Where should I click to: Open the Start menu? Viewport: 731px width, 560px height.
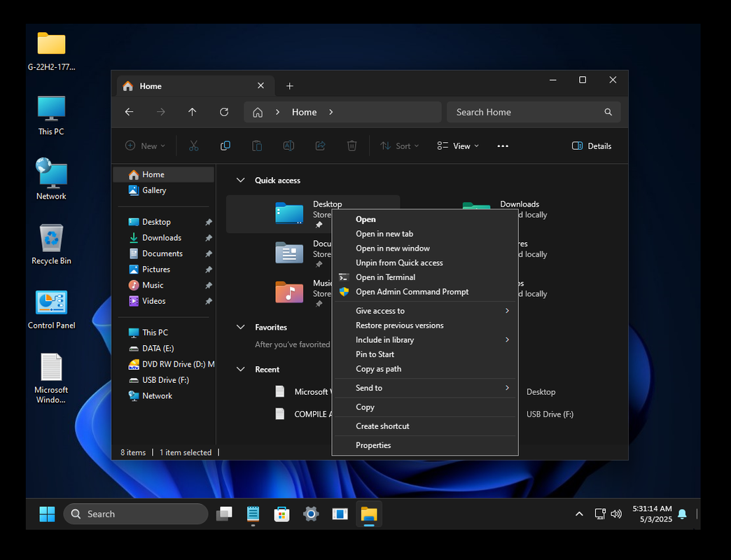point(47,514)
